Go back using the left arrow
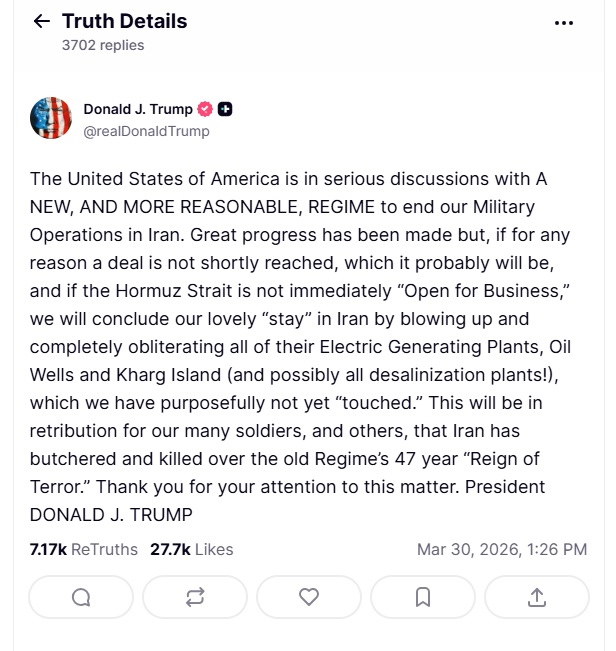616x651 pixels. (41, 21)
